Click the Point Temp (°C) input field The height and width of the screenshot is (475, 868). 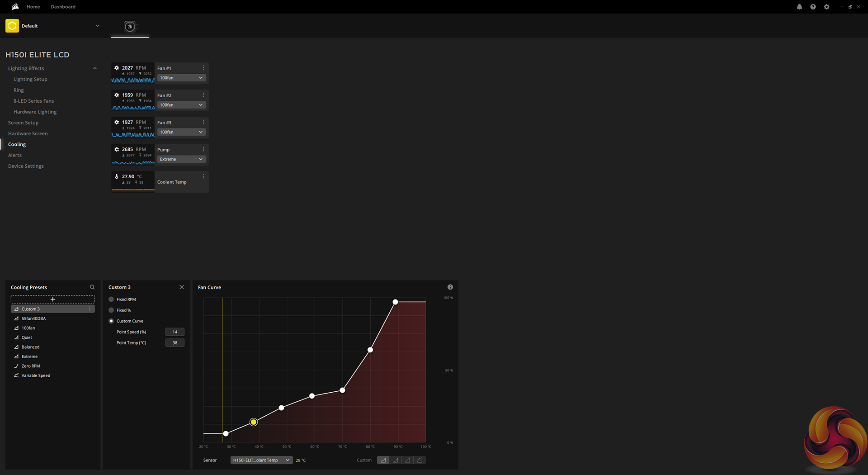pyautogui.click(x=175, y=343)
